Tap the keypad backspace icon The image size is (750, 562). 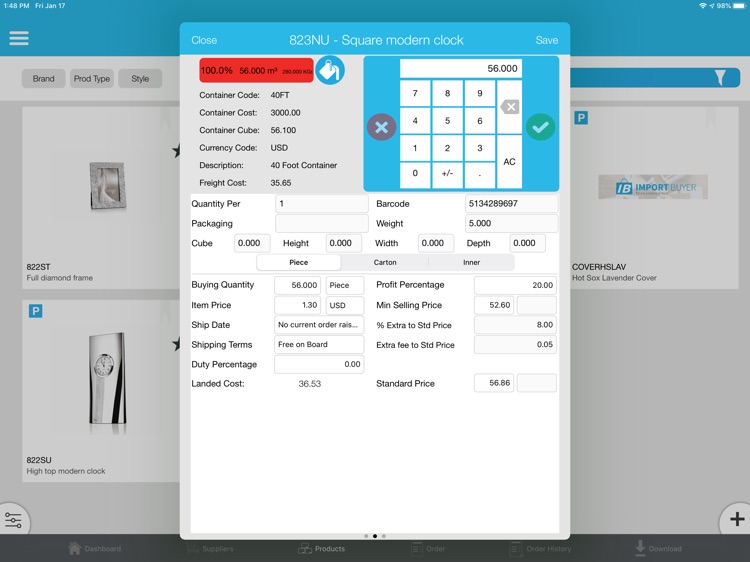tap(509, 107)
